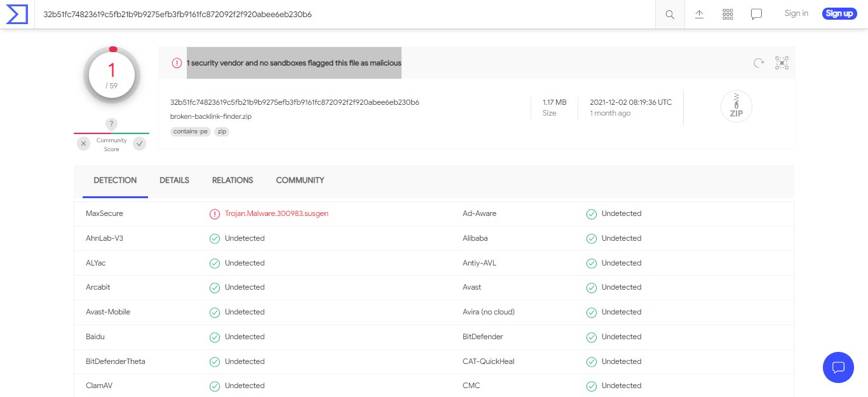Select the red alert icon in the flagged banner

point(177,63)
